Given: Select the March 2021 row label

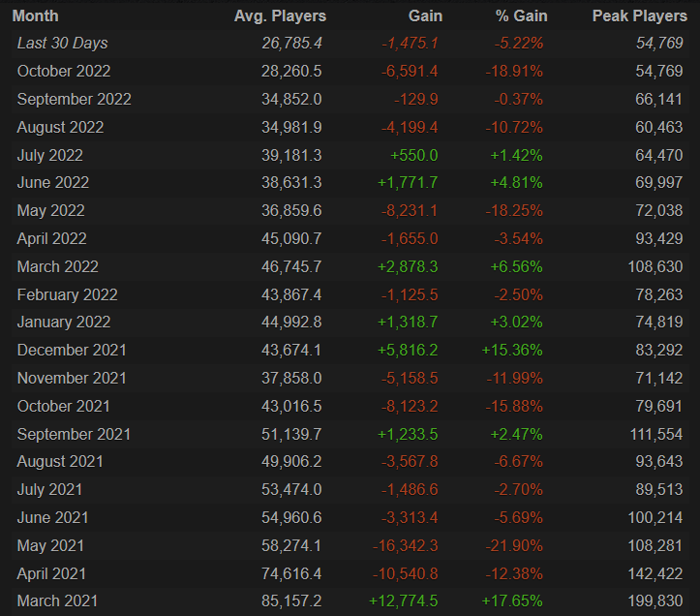Looking at the screenshot, I should 57,601.
